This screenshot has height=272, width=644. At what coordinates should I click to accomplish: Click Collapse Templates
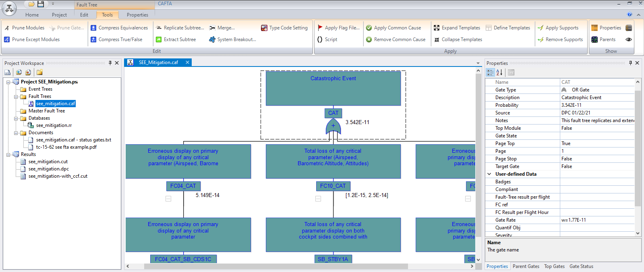pos(458,39)
